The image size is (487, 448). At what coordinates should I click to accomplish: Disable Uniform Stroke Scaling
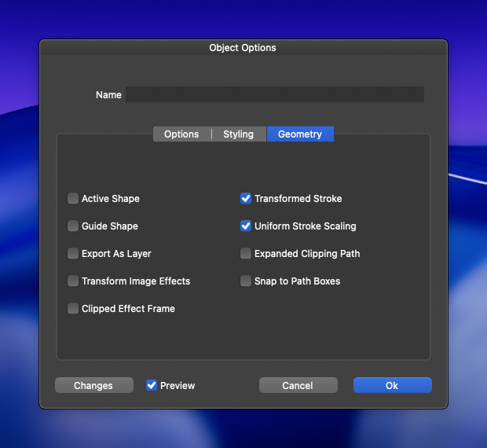point(246,226)
